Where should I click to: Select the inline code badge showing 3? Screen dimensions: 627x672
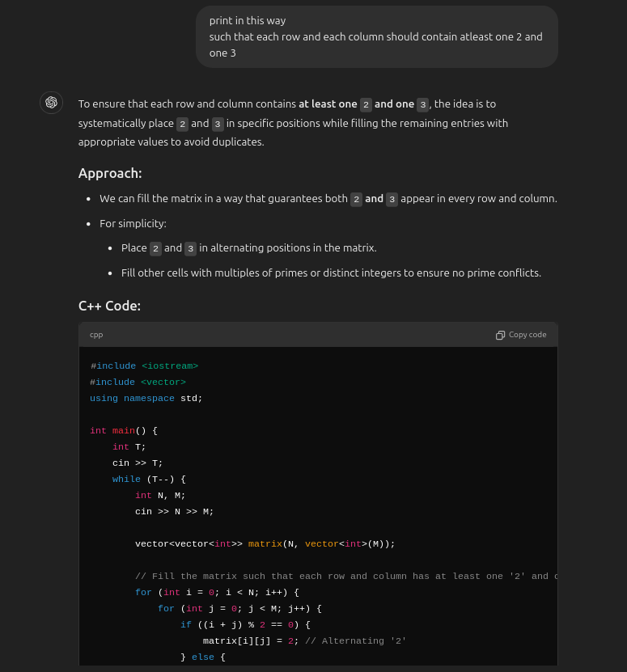click(422, 104)
